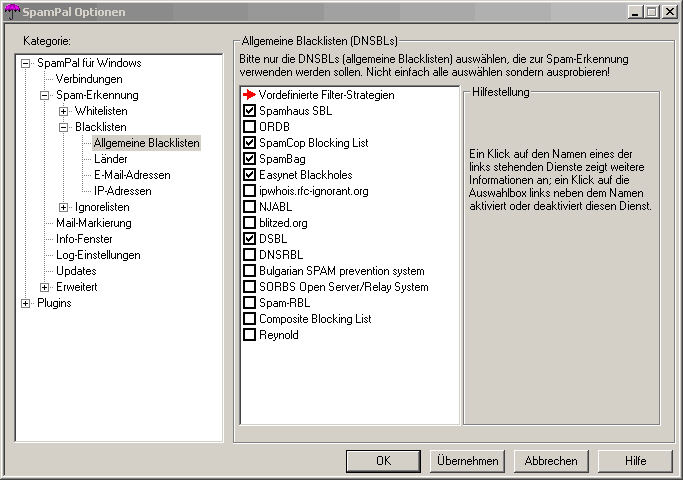Image resolution: width=683 pixels, height=480 pixels.
Task: Click the OK button
Action: pyautogui.click(x=383, y=461)
